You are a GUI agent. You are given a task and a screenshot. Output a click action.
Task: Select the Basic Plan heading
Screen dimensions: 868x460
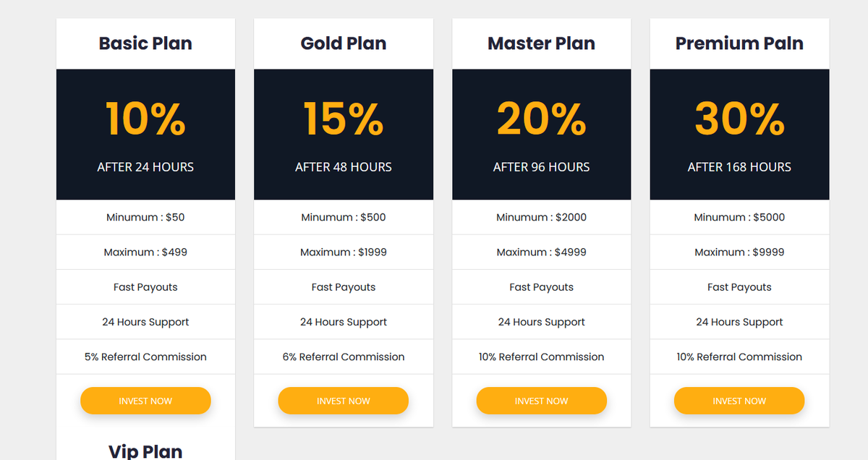pyautogui.click(x=145, y=43)
